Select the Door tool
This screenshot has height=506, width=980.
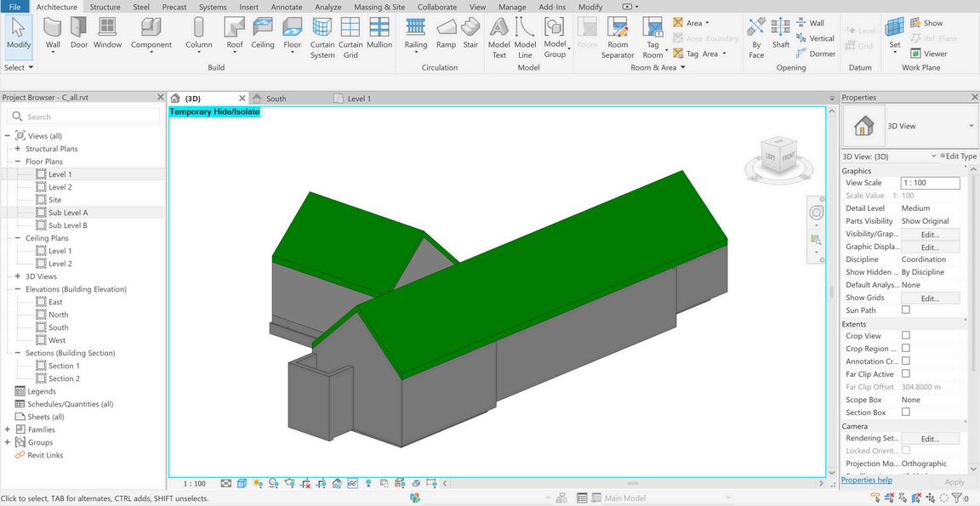(x=79, y=34)
